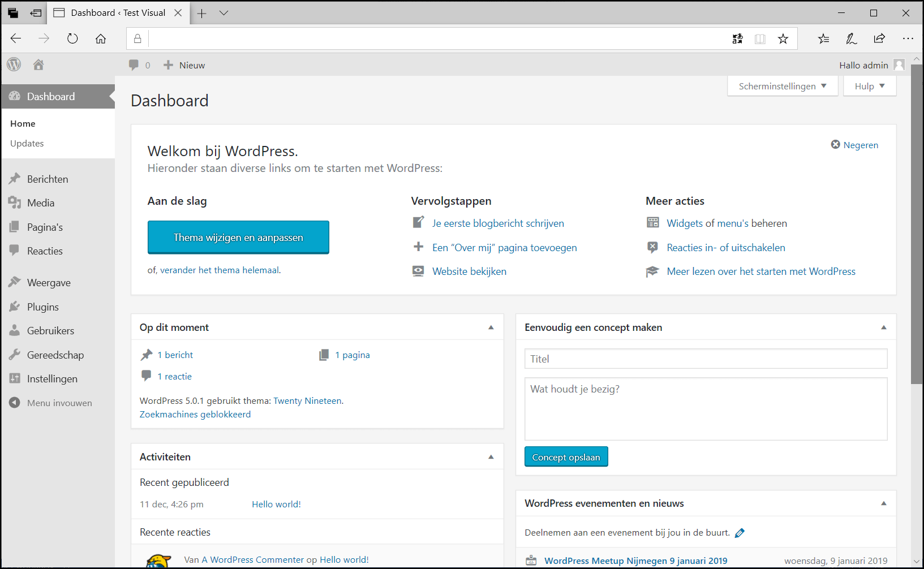This screenshot has height=569, width=924.
Task: Open Gereedschap in sidebar
Action: click(58, 355)
